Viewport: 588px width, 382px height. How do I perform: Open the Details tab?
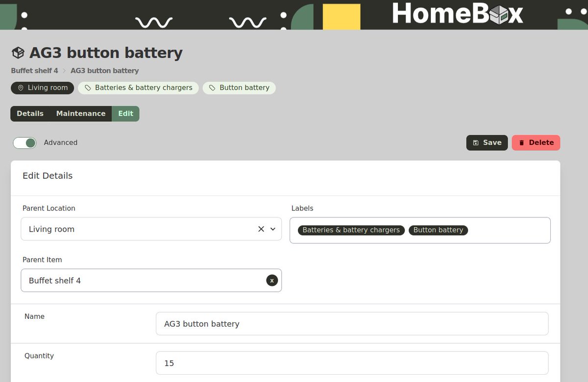tap(30, 114)
